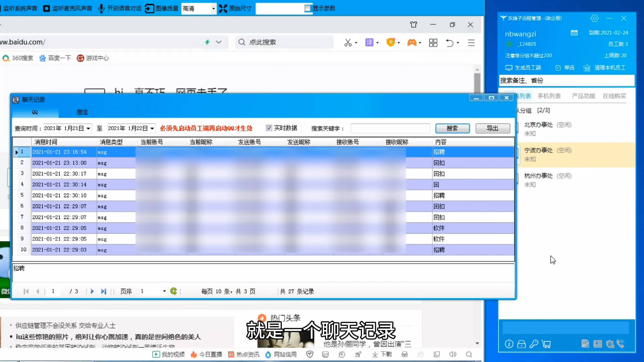The height and width of the screenshot is (362, 644).
Task: Click the 导出 export button
Action: pyautogui.click(x=493, y=128)
